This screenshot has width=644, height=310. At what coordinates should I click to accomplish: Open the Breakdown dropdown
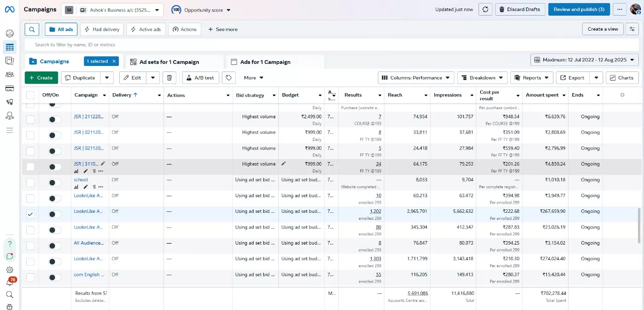[482, 78]
